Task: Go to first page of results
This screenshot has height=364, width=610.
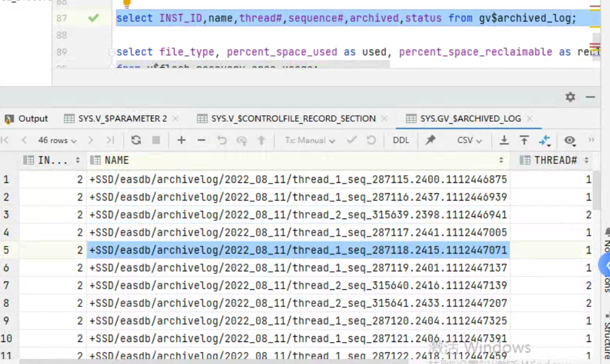Action: click(x=5, y=140)
